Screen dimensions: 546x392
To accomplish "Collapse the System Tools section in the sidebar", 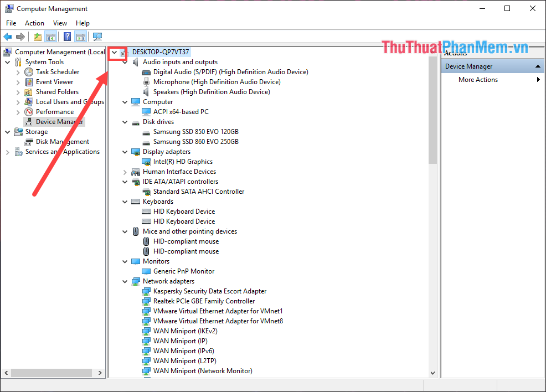I will (7, 61).
